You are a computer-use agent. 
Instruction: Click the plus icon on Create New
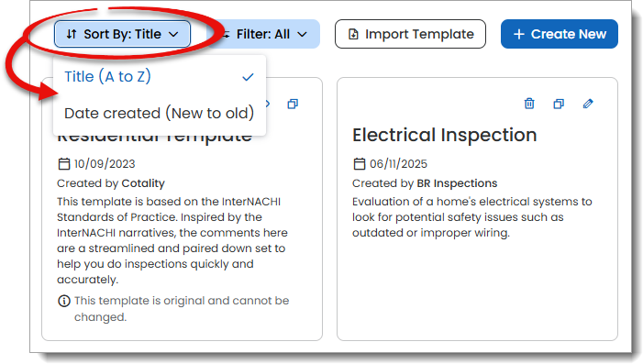point(519,34)
